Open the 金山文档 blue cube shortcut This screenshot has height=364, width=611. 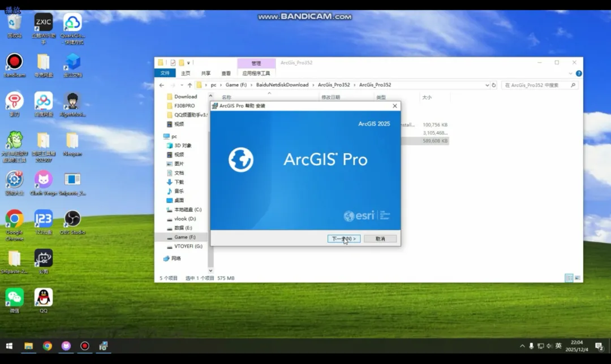pos(72,65)
